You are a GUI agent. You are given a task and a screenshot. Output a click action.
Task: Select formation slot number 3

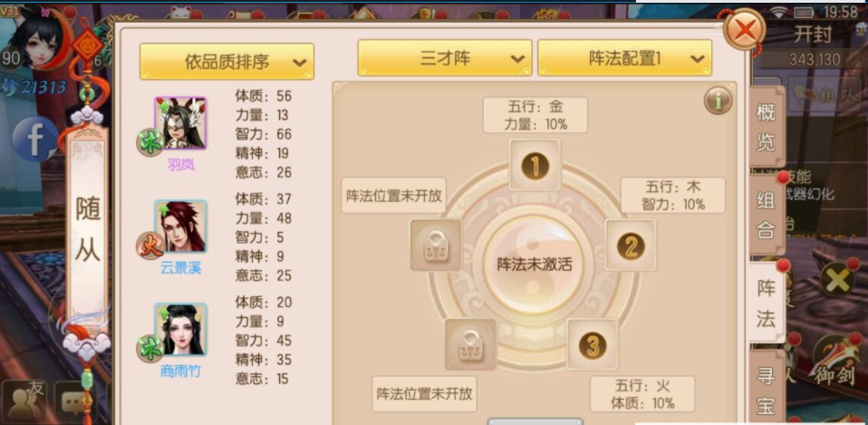[593, 344]
